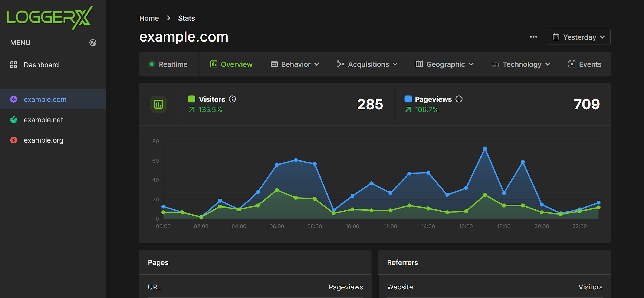
Task: Click the LoggerX logo
Action: (49, 17)
